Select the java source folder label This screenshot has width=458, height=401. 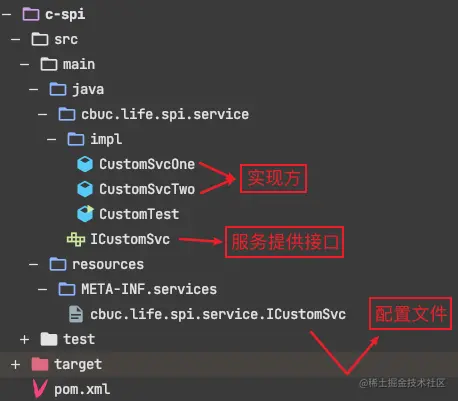tap(88, 90)
